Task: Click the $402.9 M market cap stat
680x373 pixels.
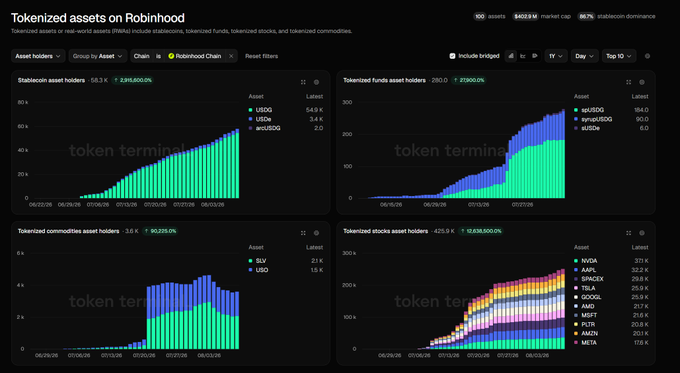Action: [x=541, y=16]
